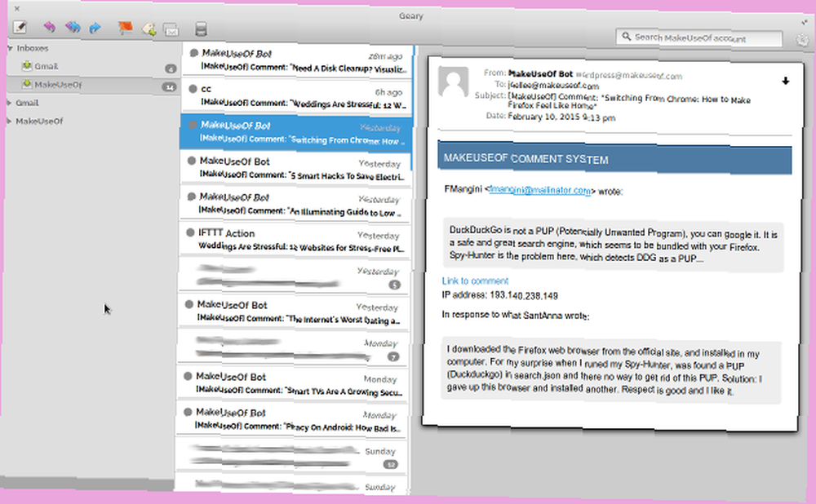
Task: Open the IFTTT Action conversation
Action: coord(295,240)
